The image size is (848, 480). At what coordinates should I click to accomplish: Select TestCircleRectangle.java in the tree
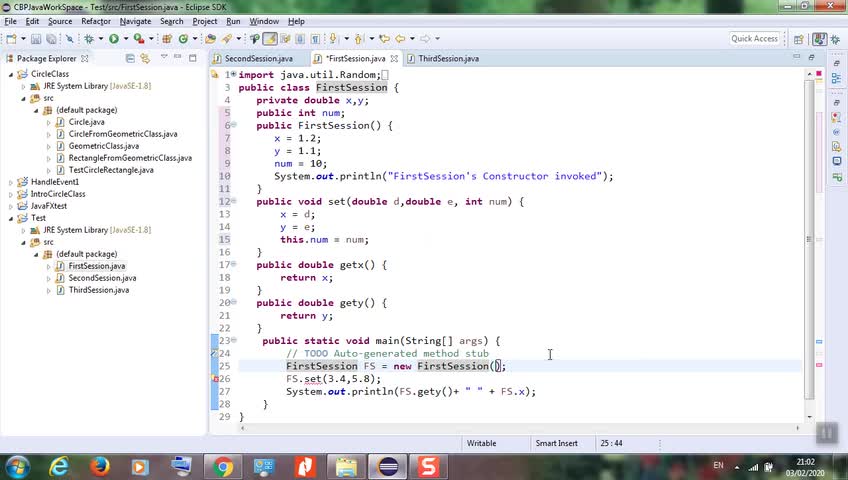[111, 170]
